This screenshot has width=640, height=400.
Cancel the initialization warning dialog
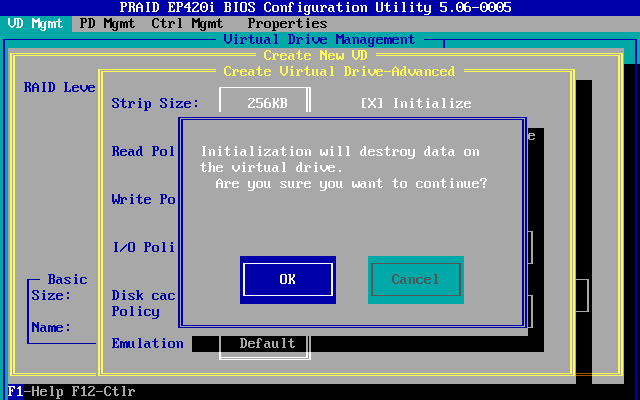416,280
